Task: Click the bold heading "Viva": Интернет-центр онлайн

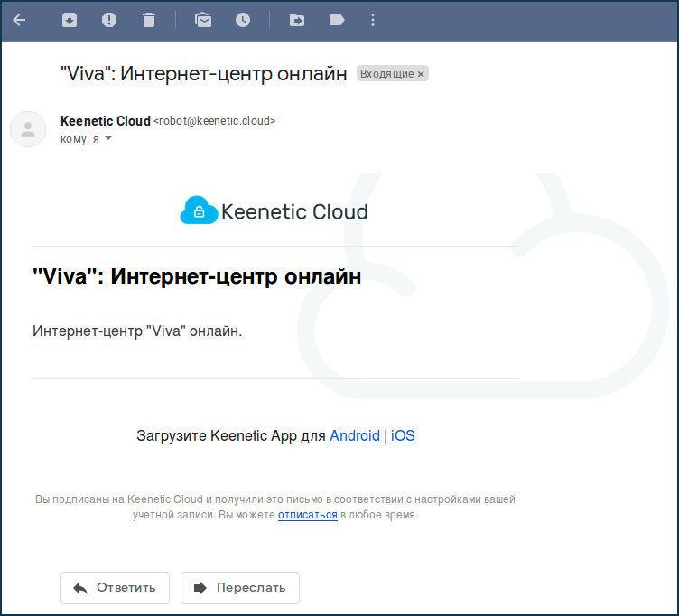Action: click(x=197, y=276)
